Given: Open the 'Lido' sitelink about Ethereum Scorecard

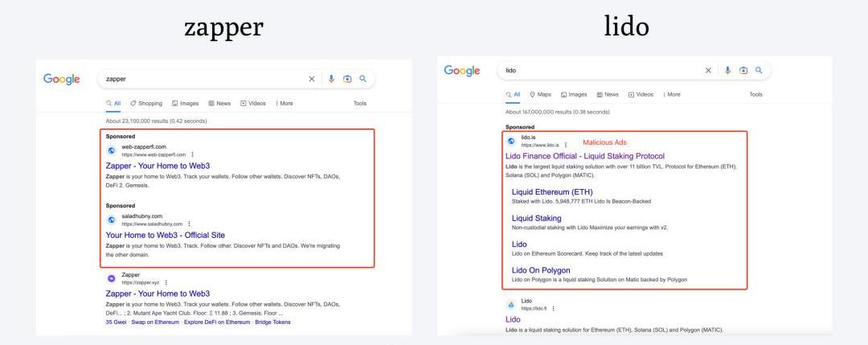Looking at the screenshot, I should [519, 244].
